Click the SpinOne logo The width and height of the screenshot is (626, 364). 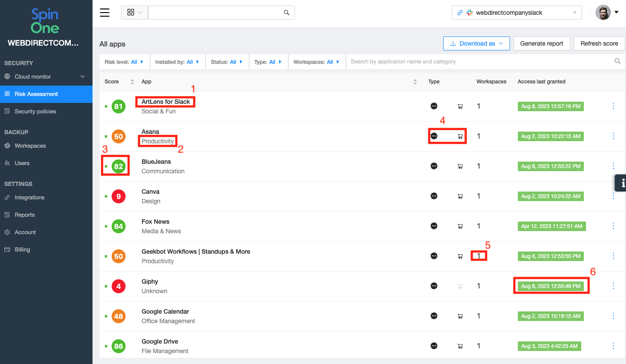click(x=45, y=22)
